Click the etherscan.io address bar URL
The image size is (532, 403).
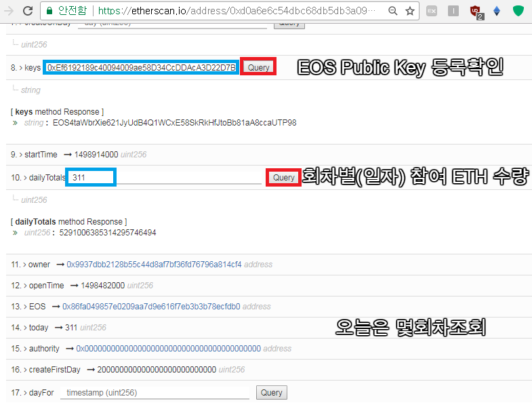tap(237, 11)
